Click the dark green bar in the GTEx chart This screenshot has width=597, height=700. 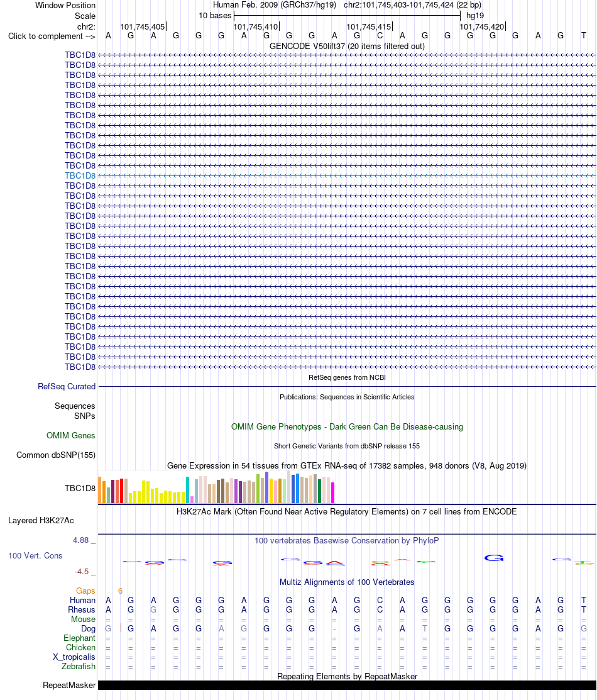coord(319,491)
